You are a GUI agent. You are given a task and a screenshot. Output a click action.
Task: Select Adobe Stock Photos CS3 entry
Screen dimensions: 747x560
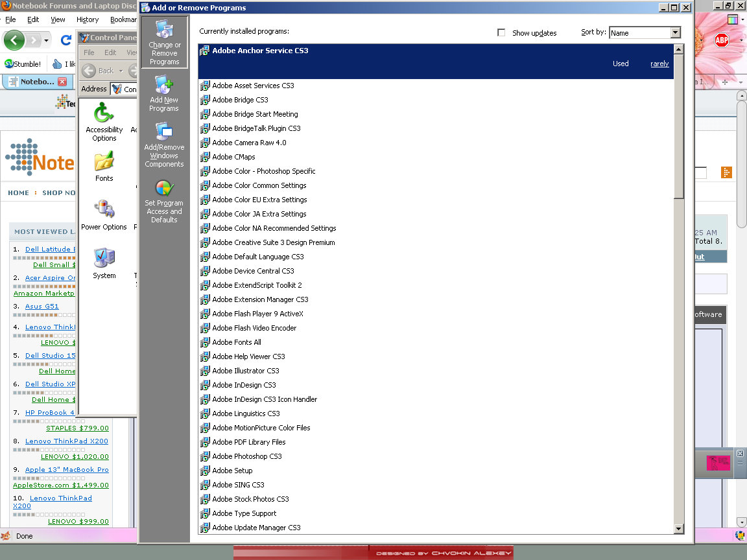(x=250, y=500)
